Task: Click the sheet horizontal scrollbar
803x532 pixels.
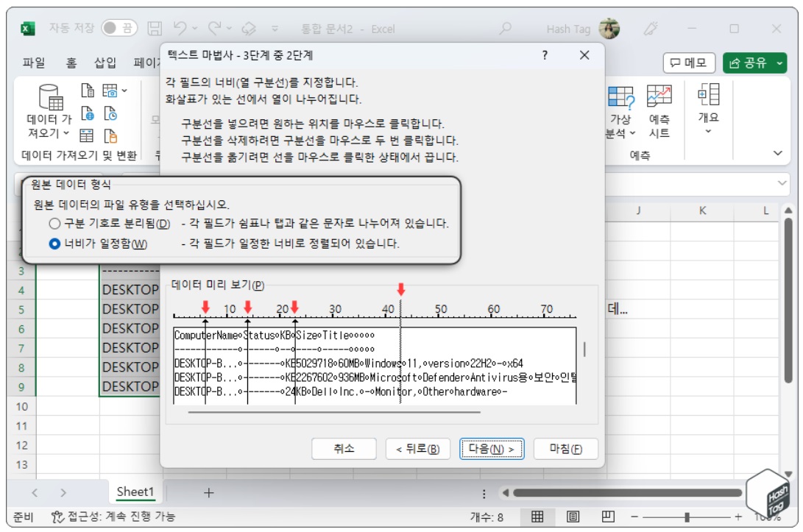Action: point(627,492)
